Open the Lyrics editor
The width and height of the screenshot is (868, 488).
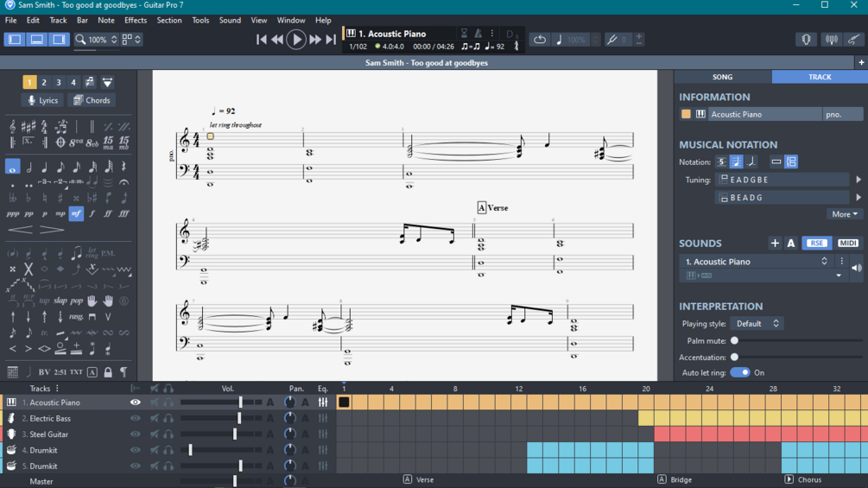(x=42, y=101)
